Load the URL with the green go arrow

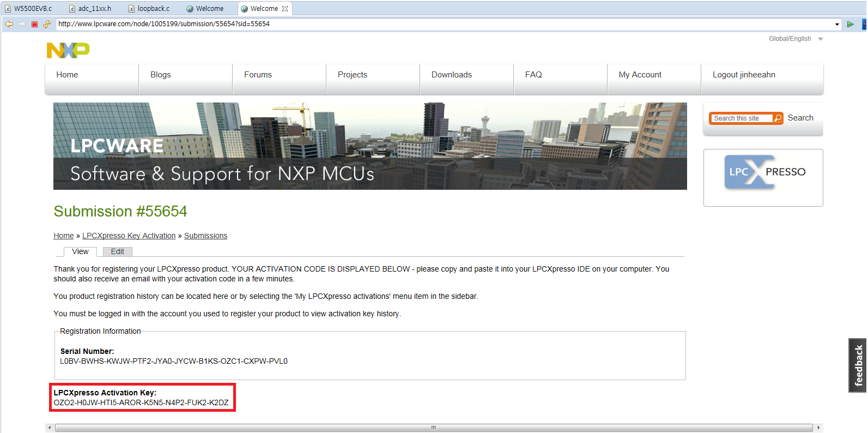(x=850, y=24)
